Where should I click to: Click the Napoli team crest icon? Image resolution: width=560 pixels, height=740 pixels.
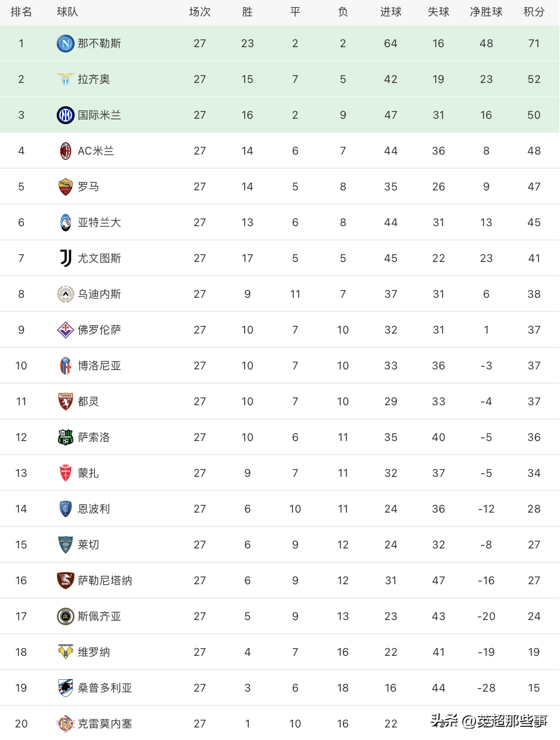(66, 44)
